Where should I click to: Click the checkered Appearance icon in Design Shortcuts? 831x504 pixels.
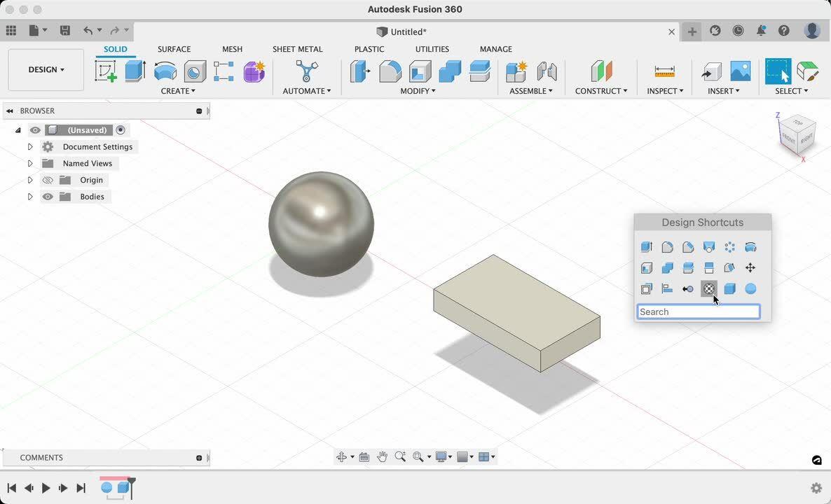pos(709,288)
